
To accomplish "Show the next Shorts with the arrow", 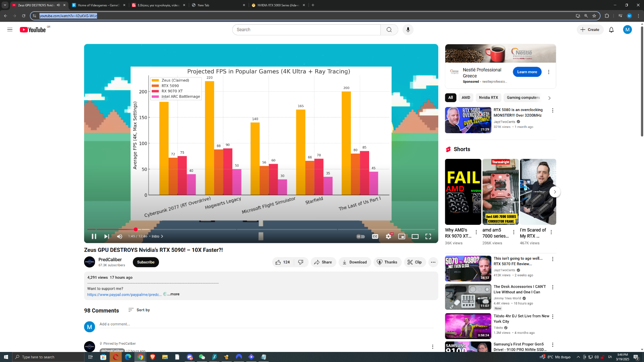I will coord(555,192).
